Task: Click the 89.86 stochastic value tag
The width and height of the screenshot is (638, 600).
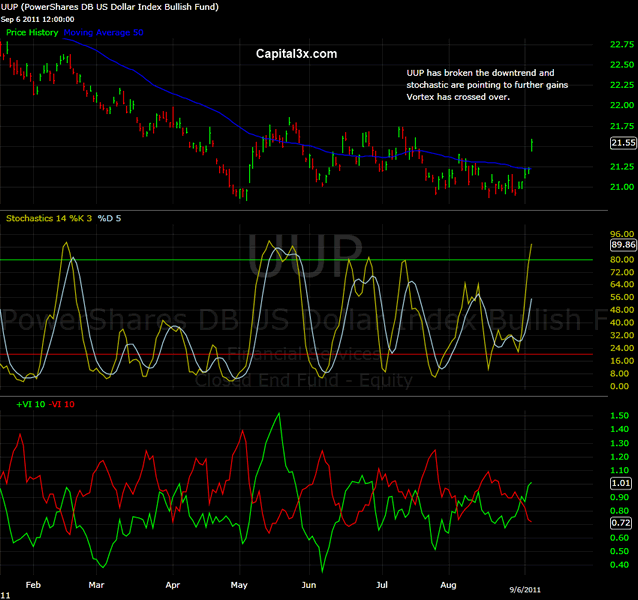Action: tap(622, 245)
